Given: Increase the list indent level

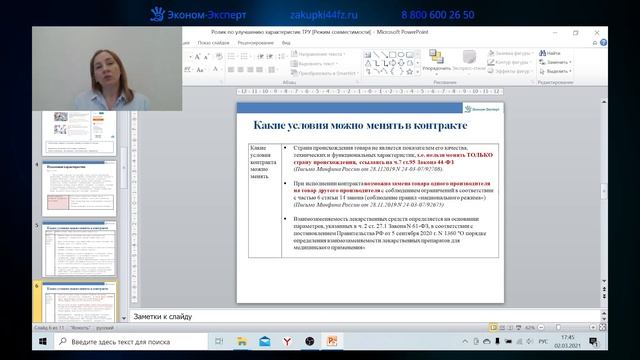Looking at the screenshot, I should 269,56.
